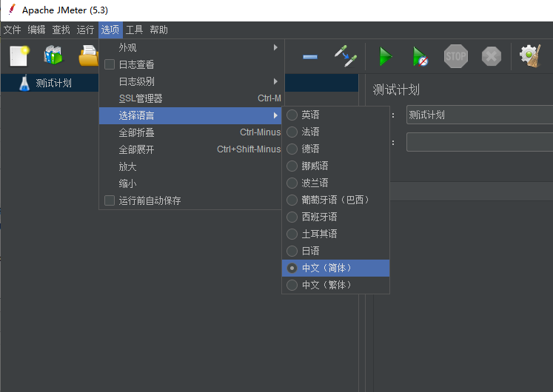553x392 pixels.
Task: Click the JMeter feather icon in title bar
Action: pyautogui.click(x=12, y=10)
